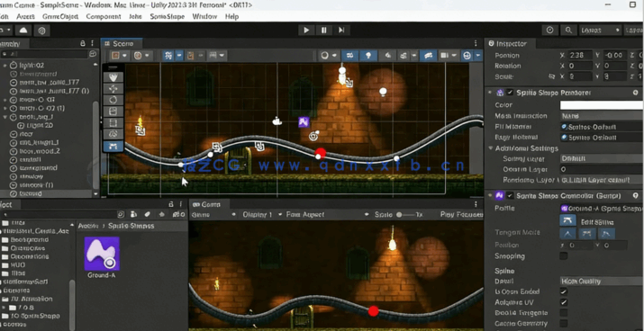
Task: Open the grid snap dropdown arrow
Action: 179,56
